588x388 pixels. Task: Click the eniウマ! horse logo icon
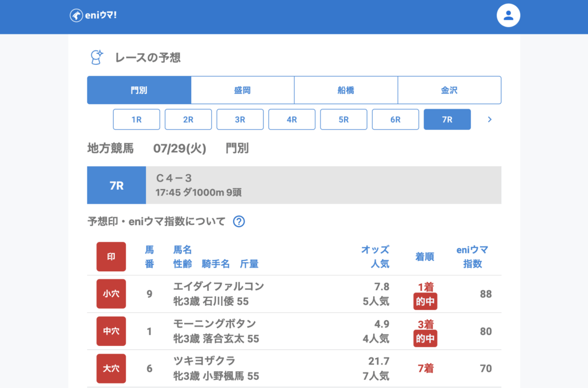tap(76, 16)
